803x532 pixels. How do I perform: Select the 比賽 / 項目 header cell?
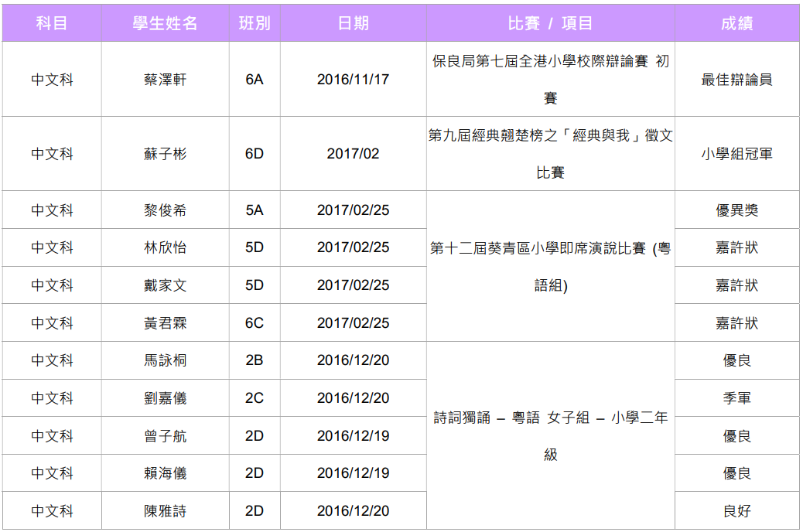(x=550, y=23)
